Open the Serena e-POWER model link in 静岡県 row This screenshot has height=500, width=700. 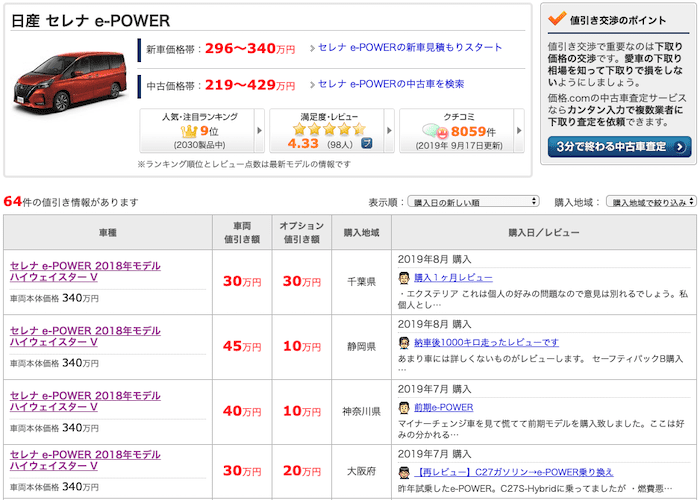pos(85,336)
